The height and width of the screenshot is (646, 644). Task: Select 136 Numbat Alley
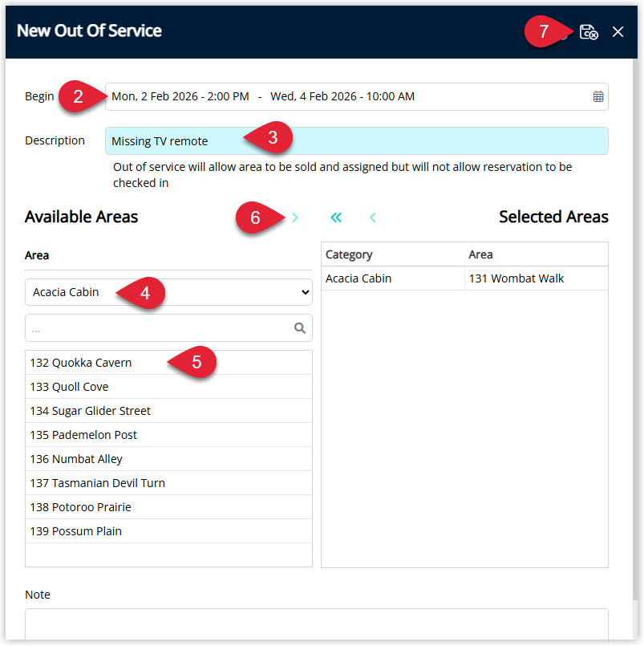tap(168, 459)
